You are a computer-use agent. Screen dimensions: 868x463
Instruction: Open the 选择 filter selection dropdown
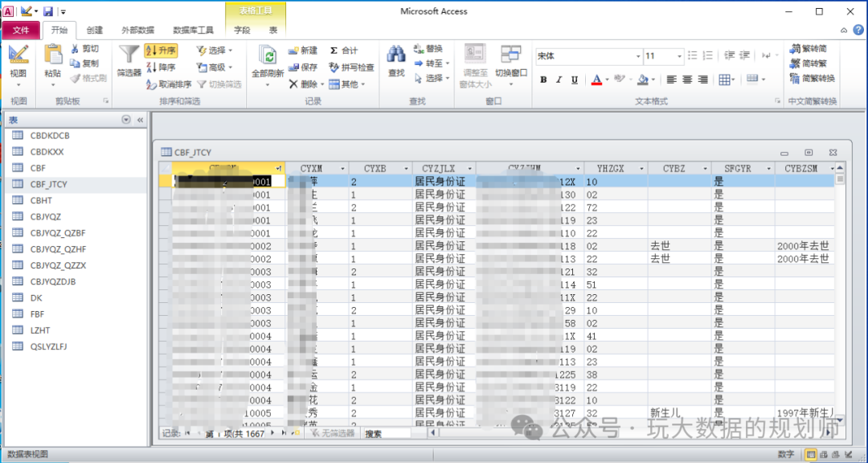[x=215, y=51]
